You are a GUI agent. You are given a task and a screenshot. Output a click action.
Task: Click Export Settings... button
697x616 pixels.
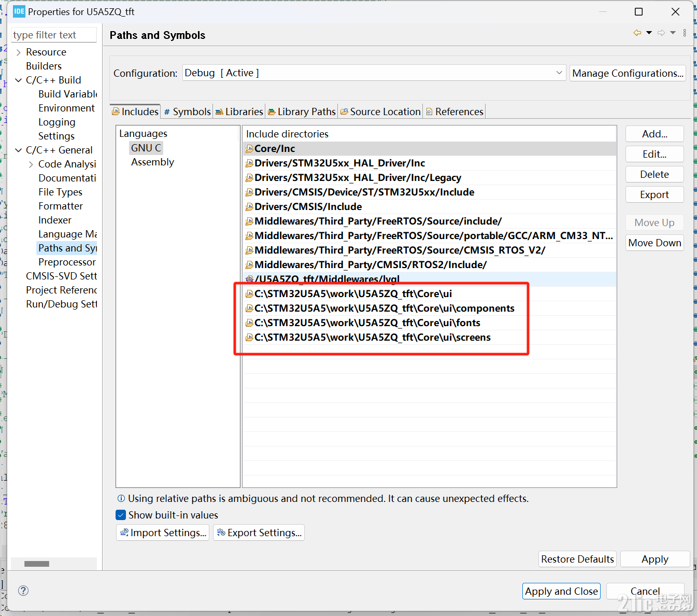[x=259, y=533]
